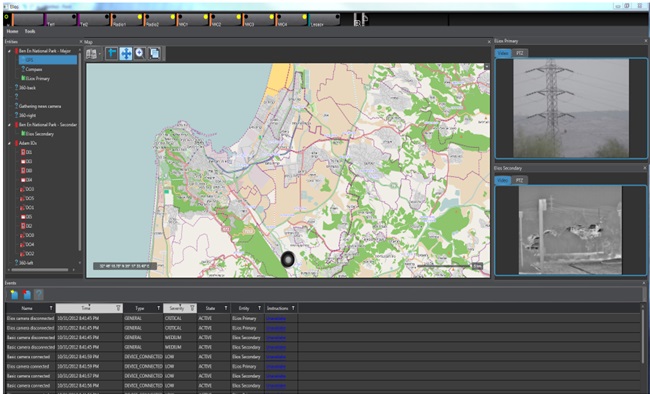The height and width of the screenshot is (394, 650).
Task: Select the map pointer tool
Action: click(x=111, y=54)
